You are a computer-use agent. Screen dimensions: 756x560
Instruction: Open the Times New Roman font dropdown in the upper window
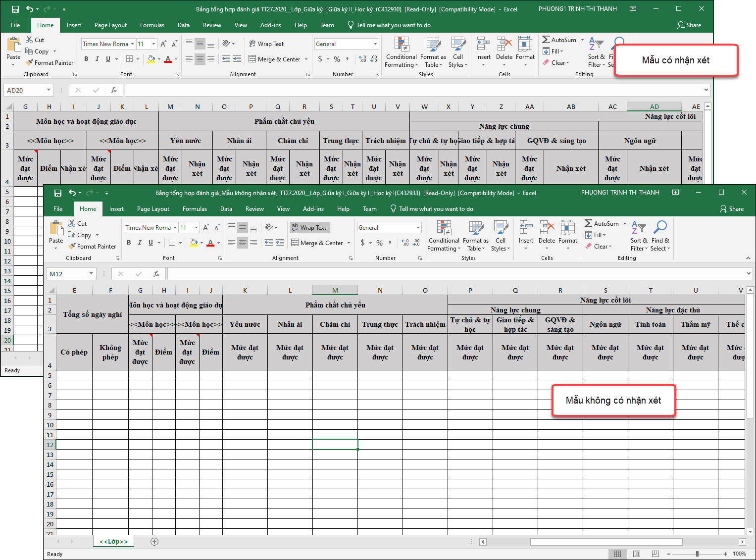point(133,44)
